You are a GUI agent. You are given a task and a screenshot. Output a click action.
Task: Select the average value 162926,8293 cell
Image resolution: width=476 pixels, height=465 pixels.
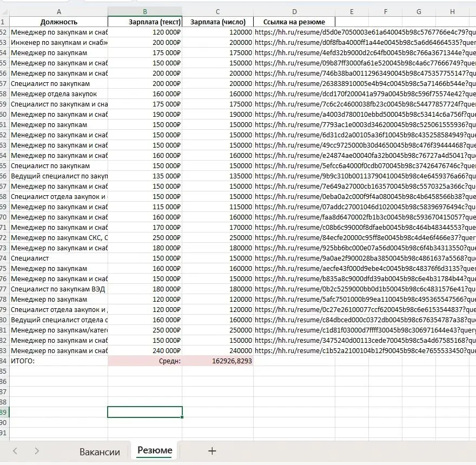217,361
